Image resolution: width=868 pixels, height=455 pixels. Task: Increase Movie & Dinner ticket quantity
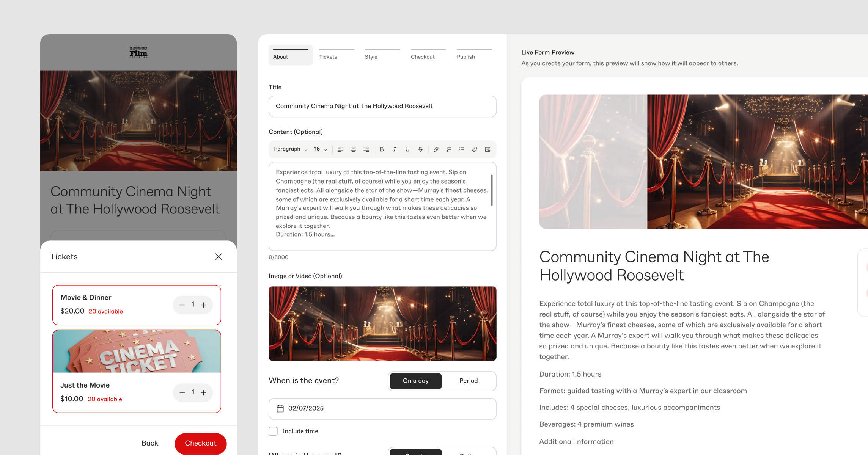click(x=204, y=305)
